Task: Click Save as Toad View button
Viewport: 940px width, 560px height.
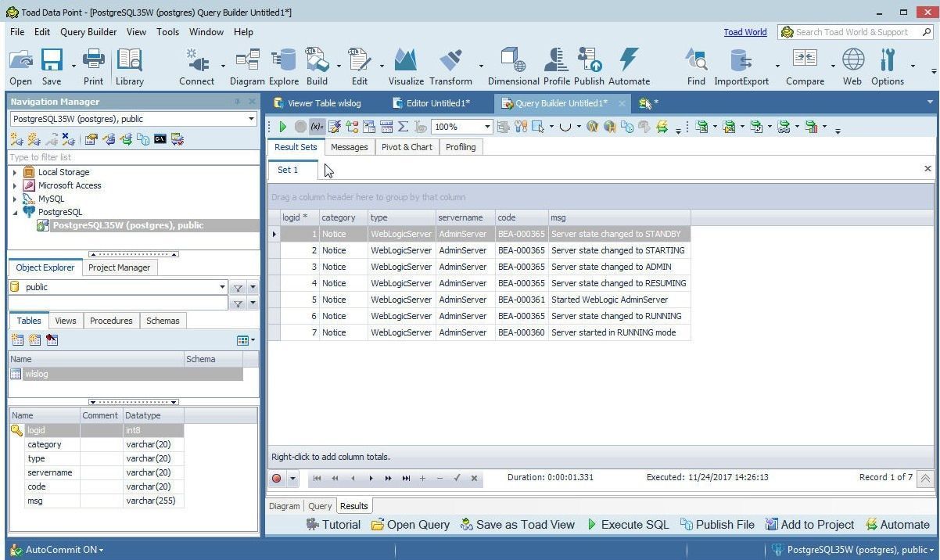Action: [518, 525]
